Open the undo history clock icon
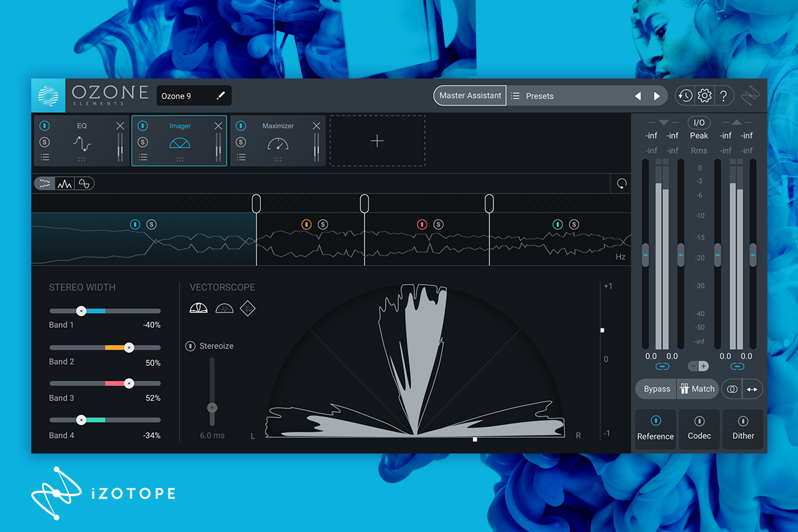 (x=685, y=96)
